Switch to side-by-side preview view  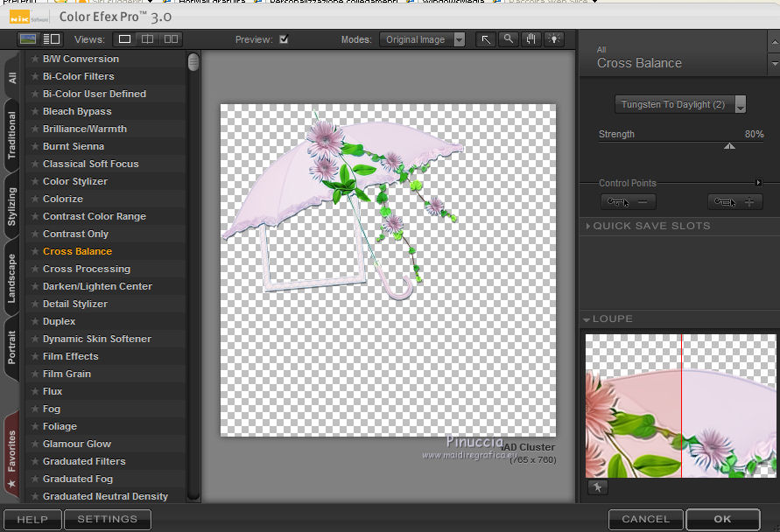click(x=171, y=39)
